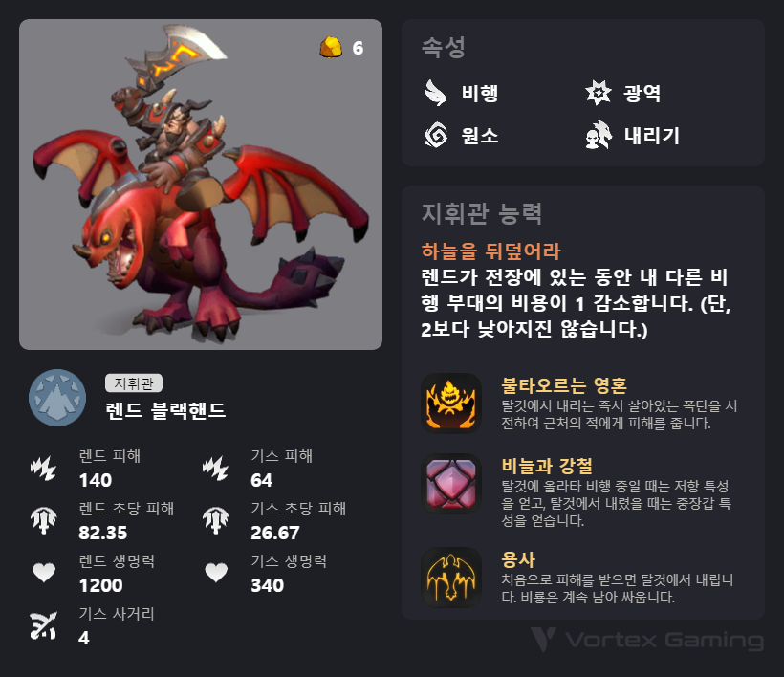Click the 광역 burst trait icon
This screenshot has height=677, width=784.
click(x=598, y=93)
